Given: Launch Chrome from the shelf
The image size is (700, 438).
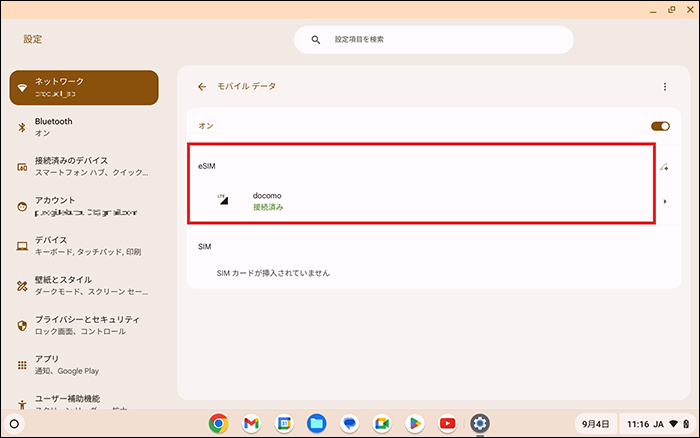Looking at the screenshot, I should click(x=218, y=423).
